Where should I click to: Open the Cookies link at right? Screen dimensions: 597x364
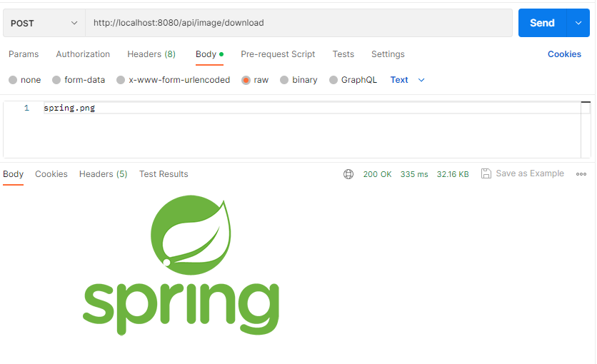(x=564, y=54)
